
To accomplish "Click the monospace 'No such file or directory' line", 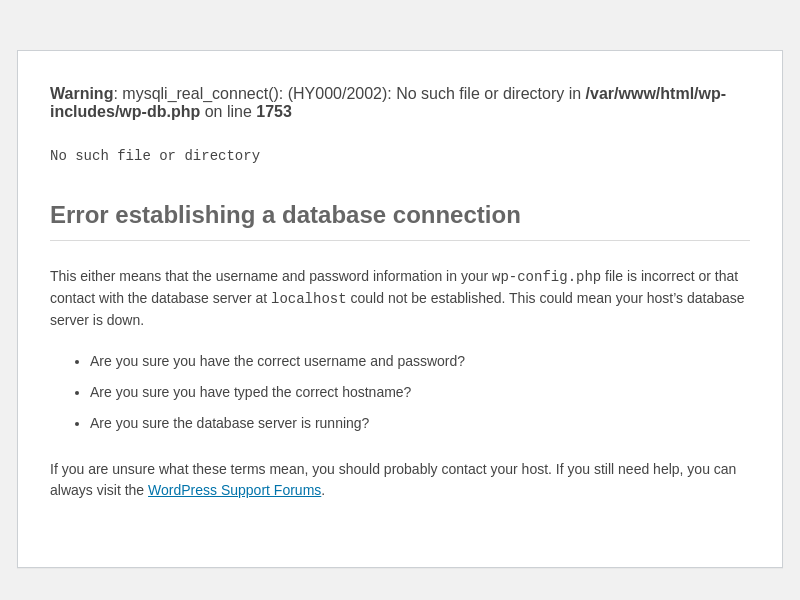I will click(x=155, y=156).
